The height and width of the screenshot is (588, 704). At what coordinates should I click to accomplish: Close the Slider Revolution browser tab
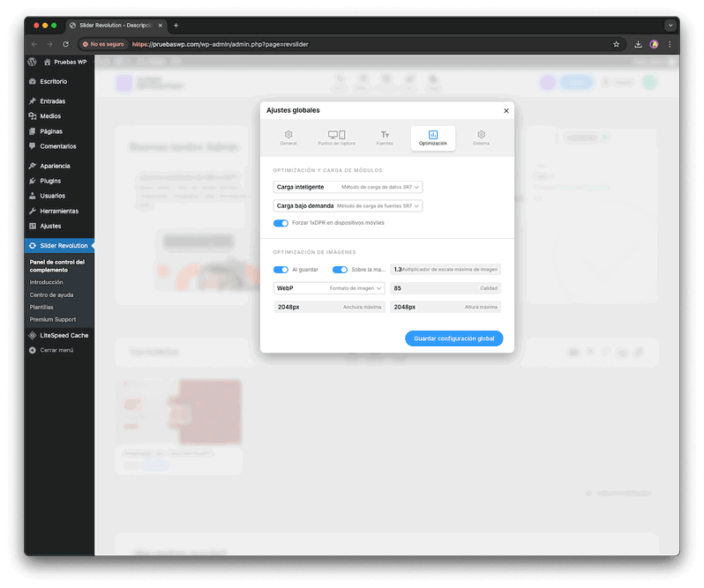(x=161, y=26)
